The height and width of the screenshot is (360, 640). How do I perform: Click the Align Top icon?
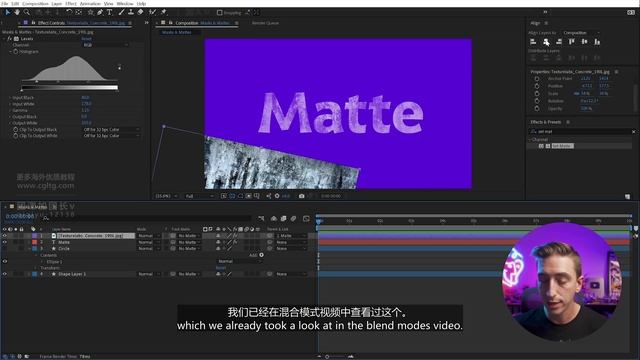point(572,42)
